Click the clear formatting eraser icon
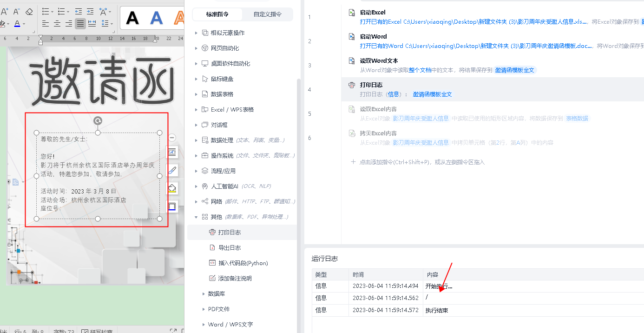 [29, 11]
